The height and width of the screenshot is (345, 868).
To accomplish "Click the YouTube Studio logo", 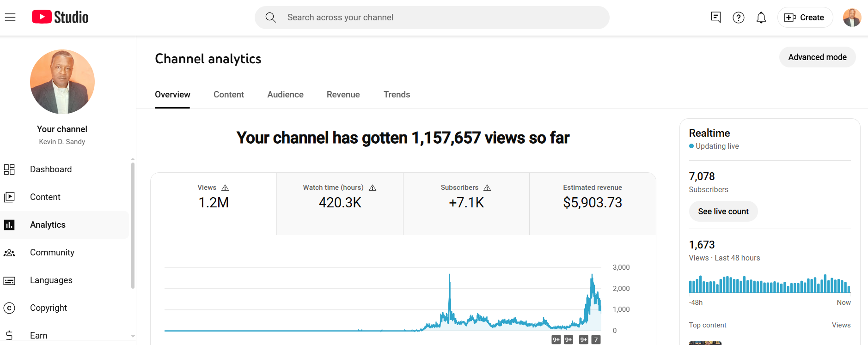I will (x=60, y=17).
